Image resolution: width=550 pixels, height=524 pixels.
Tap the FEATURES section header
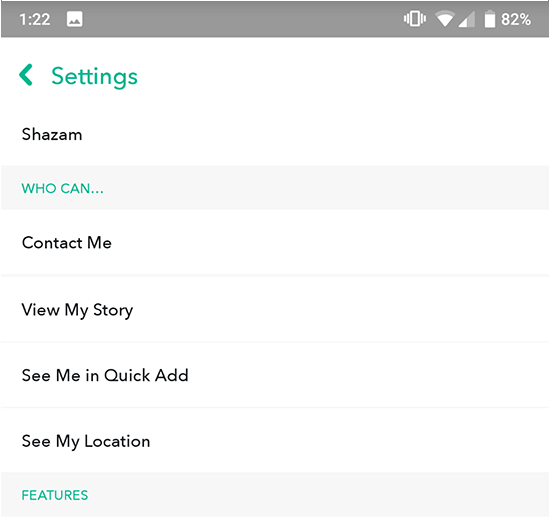[55, 495]
